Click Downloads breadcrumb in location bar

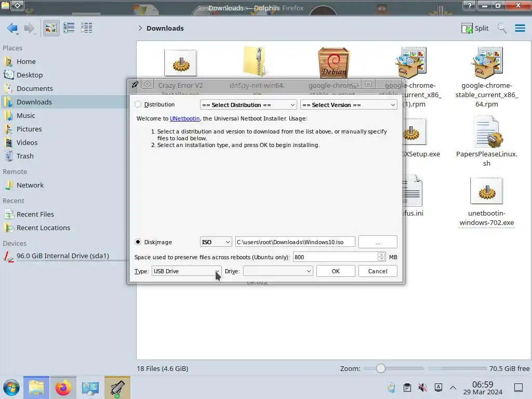pyautogui.click(x=165, y=28)
